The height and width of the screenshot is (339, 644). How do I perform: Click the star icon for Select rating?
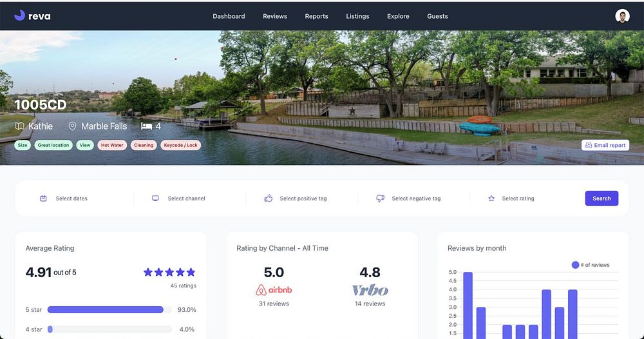point(491,199)
